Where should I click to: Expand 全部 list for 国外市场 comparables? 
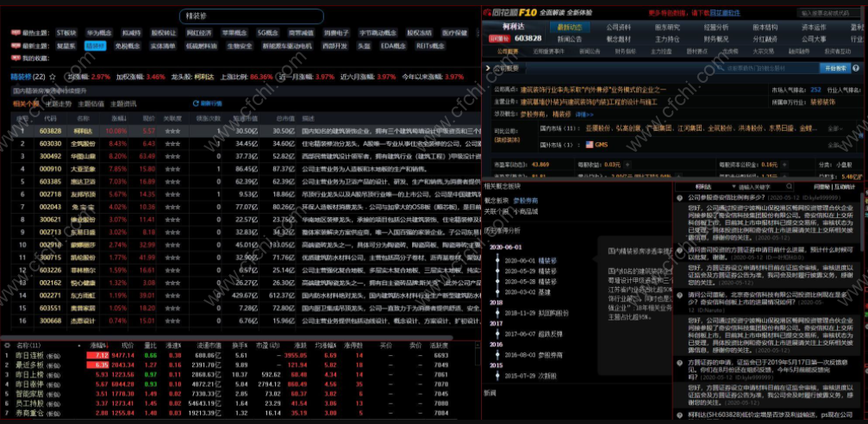click(837, 145)
